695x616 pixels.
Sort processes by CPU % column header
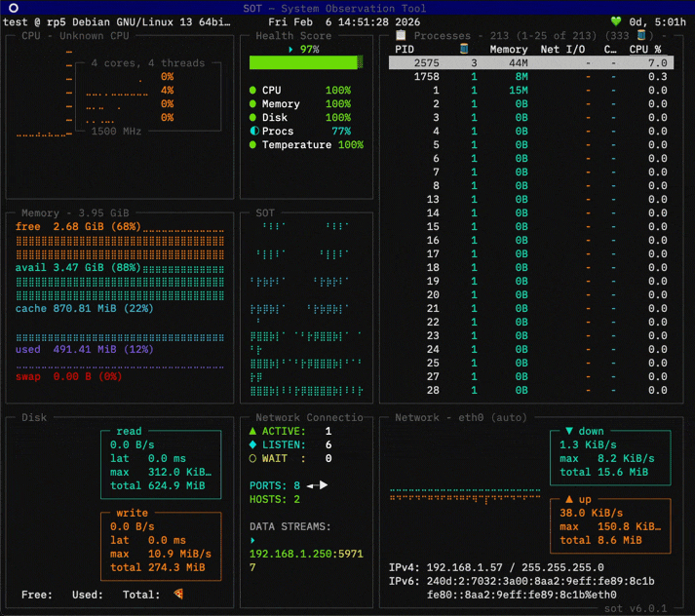(645, 49)
